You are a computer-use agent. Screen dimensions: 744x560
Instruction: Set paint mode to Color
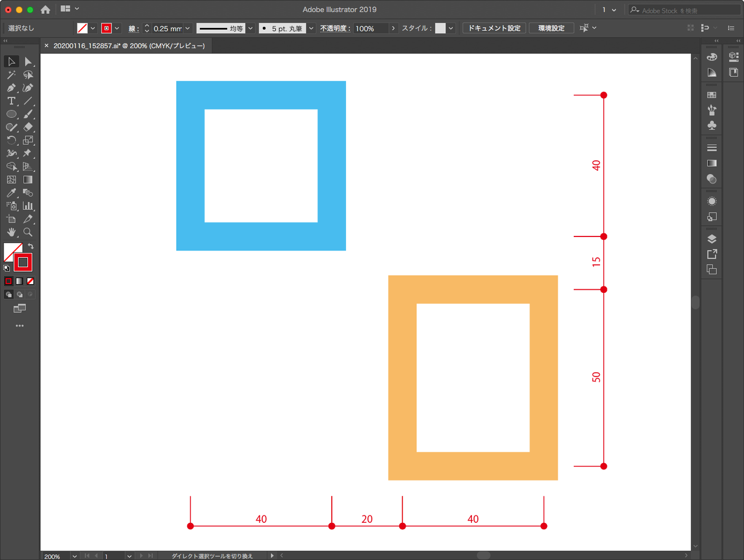click(x=8, y=281)
